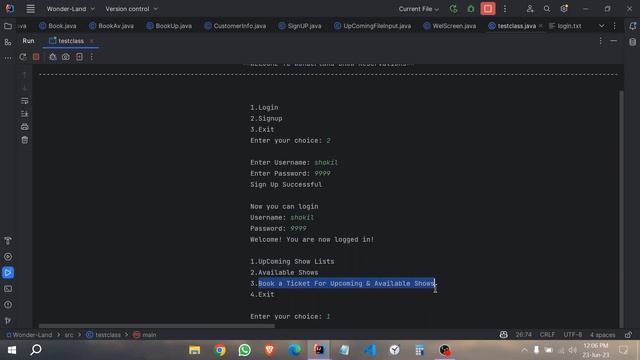Switch to the BookAv.java tab
640x360 pixels.
click(x=111, y=26)
